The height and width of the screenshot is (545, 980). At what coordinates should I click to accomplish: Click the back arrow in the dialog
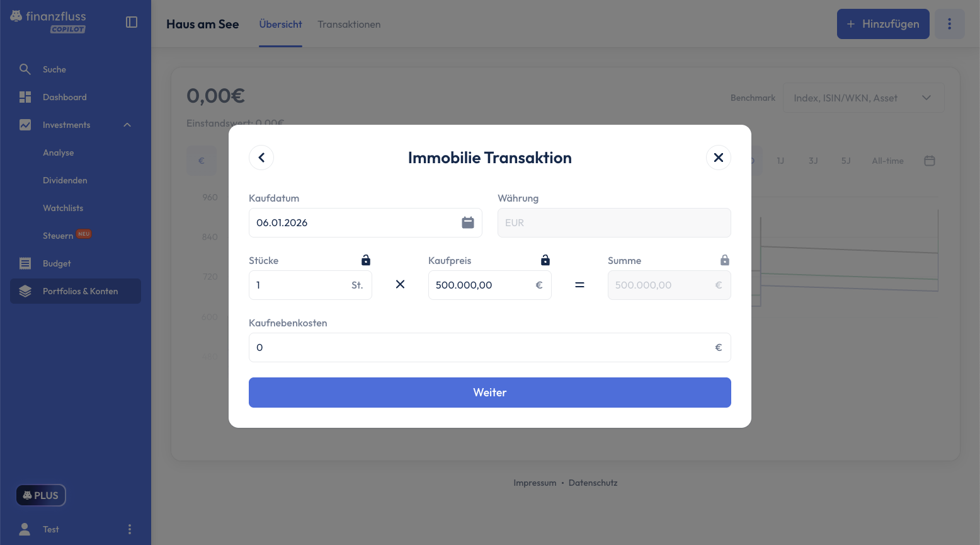click(x=261, y=158)
